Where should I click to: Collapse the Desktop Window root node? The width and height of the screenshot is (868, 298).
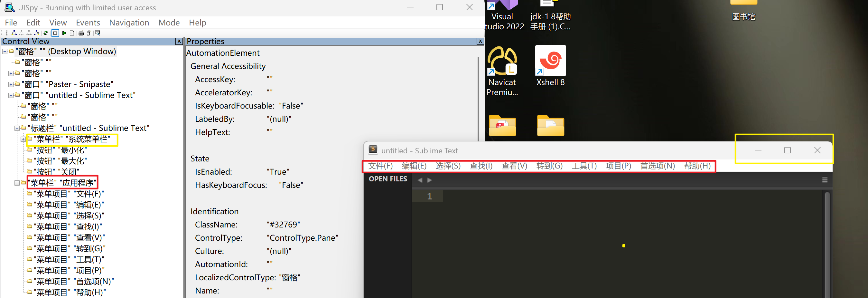(5, 52)
